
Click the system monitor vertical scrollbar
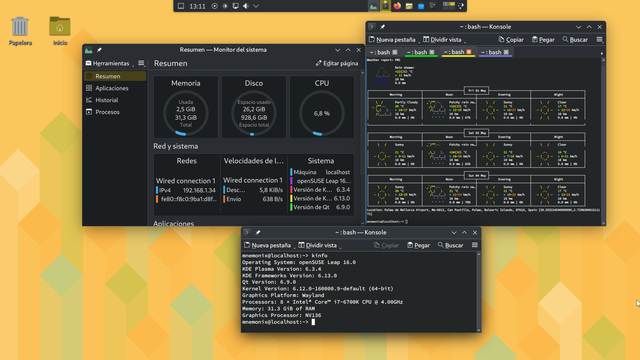362,147
